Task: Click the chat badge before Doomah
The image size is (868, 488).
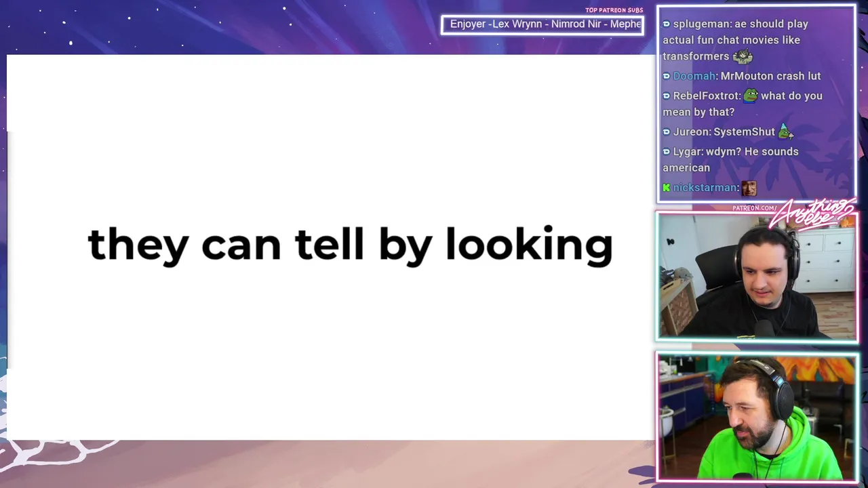Action: click(x=666, y=76)
